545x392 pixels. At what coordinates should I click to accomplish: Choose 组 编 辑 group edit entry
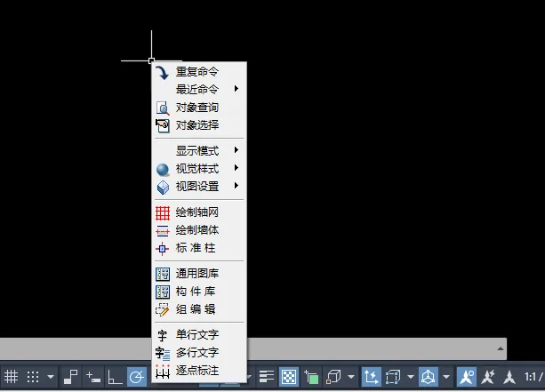coord(199,309)
